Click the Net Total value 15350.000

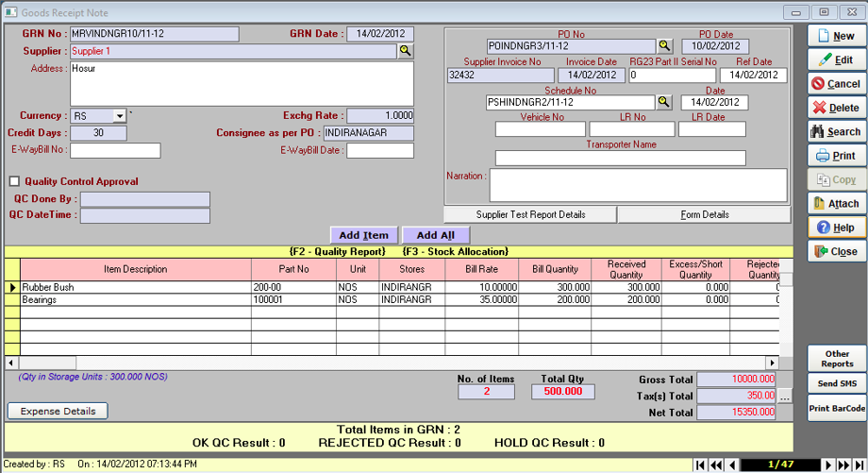click(x=736, y=412)
